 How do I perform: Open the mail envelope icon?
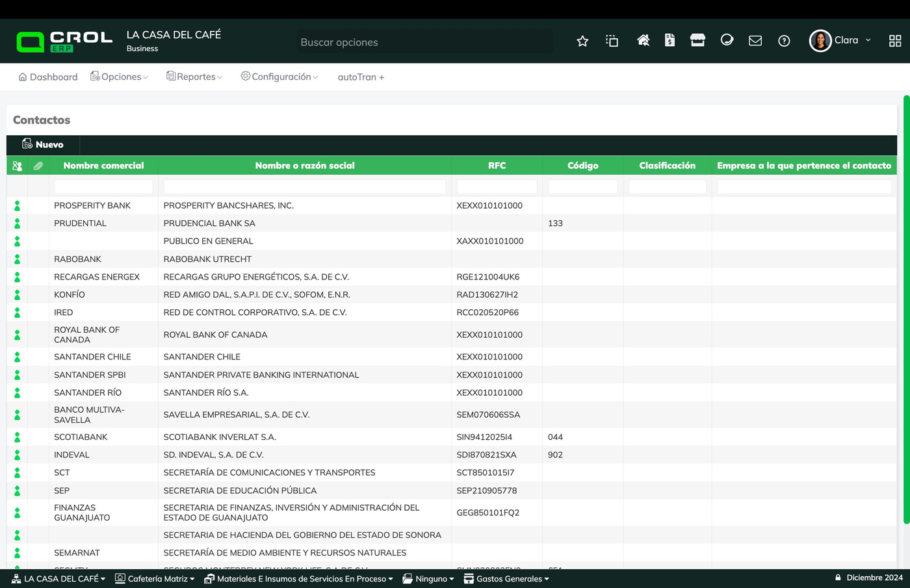[755, 41]
